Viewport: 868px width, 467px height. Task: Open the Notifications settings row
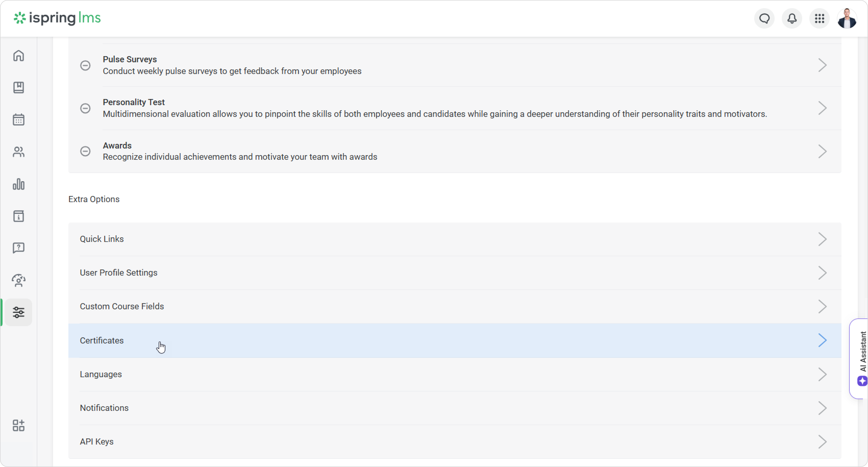tap(104, 408)
